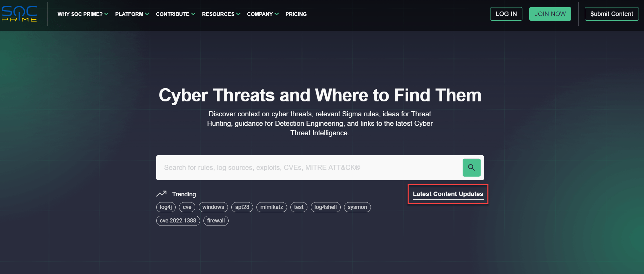This screenshot has width=644, height=274.
Task: Click the green search magnifier button
Action: (471, 168)
